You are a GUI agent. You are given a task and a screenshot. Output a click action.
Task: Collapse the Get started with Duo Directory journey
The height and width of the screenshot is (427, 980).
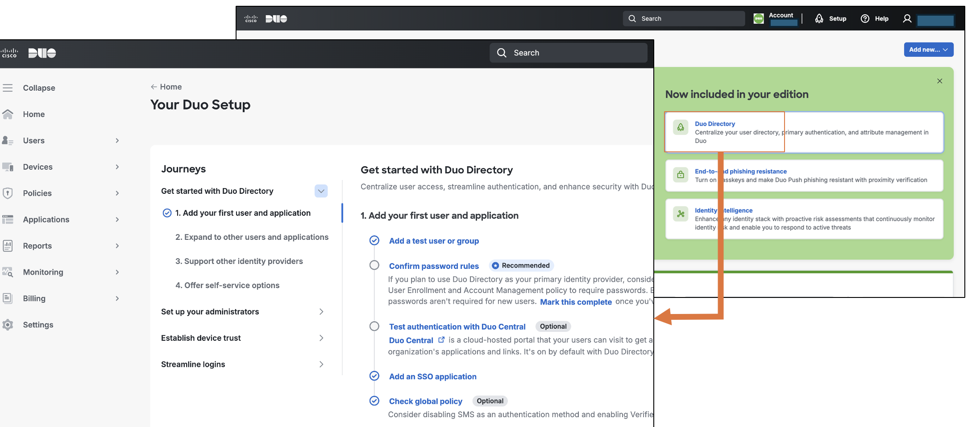pos(321,191)
